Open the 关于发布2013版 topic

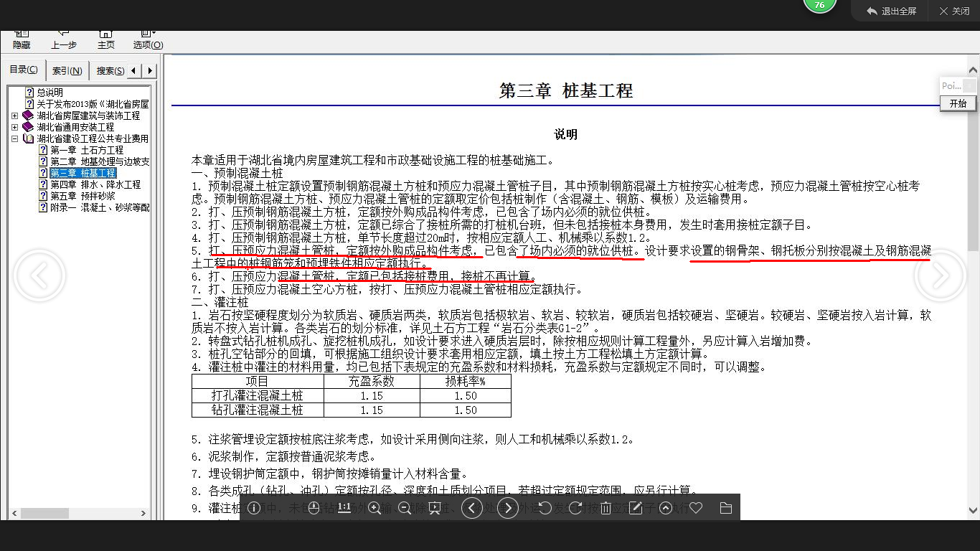pos(93,104)
